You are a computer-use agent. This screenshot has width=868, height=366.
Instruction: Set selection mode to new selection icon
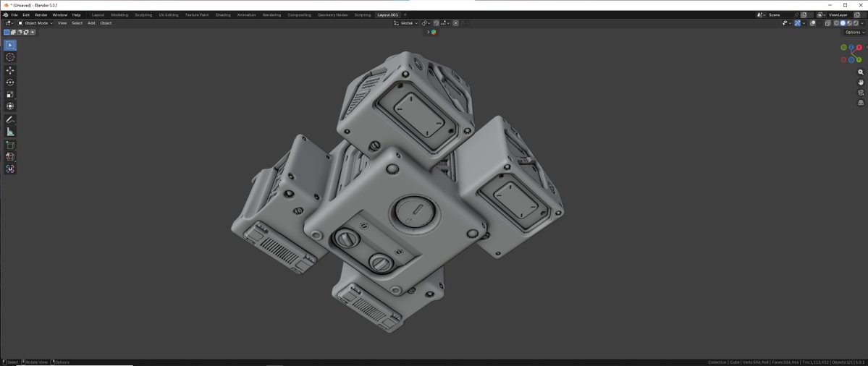click(x=7, y=32)
